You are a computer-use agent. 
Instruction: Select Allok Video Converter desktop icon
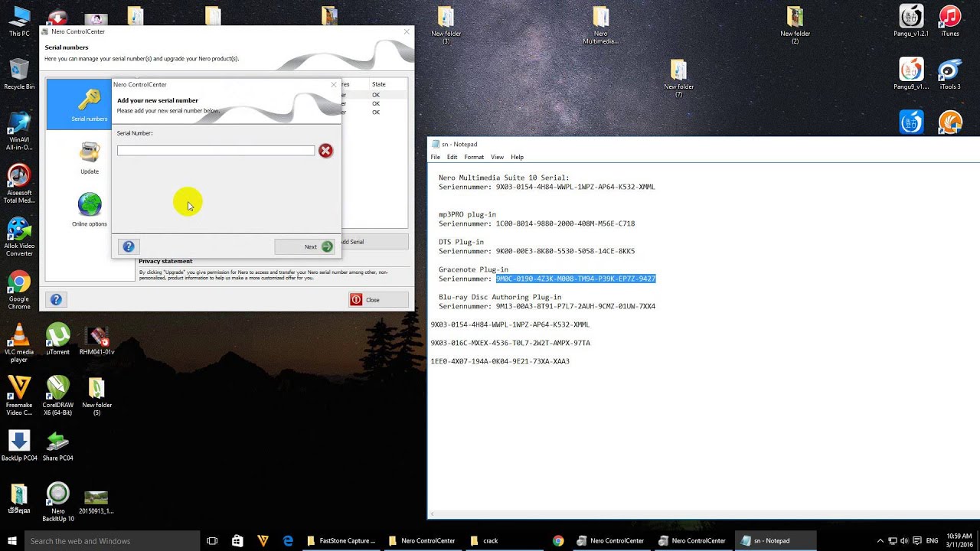(x=20, y=237)
